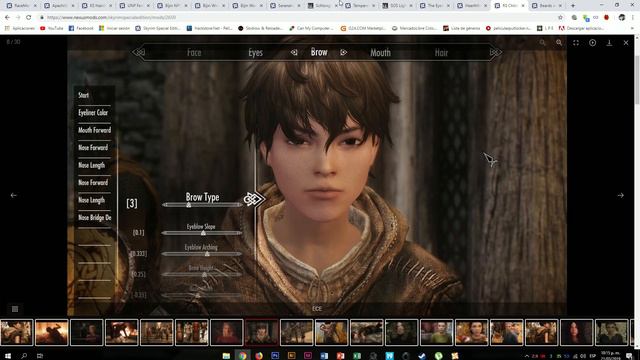
Task: Select the Mouth tab in character menu
Action: click(380, 53)
